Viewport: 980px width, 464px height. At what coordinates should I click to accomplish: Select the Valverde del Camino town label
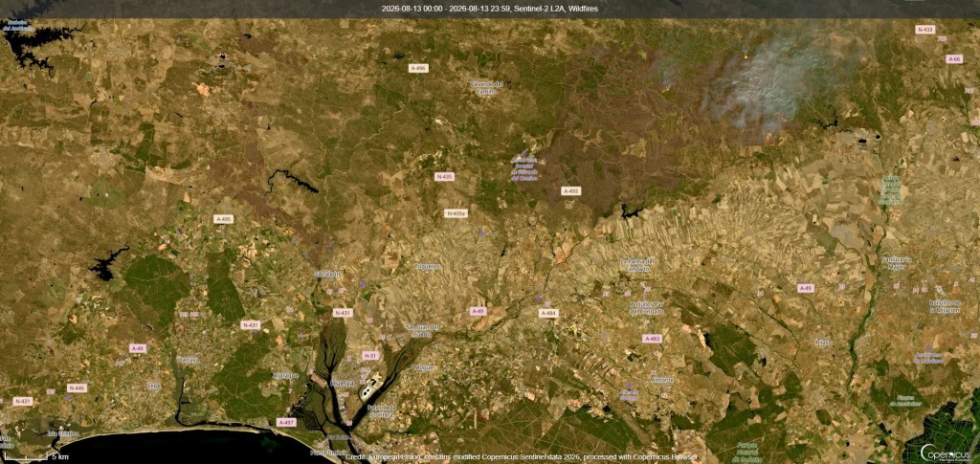(x=486, y=87)
